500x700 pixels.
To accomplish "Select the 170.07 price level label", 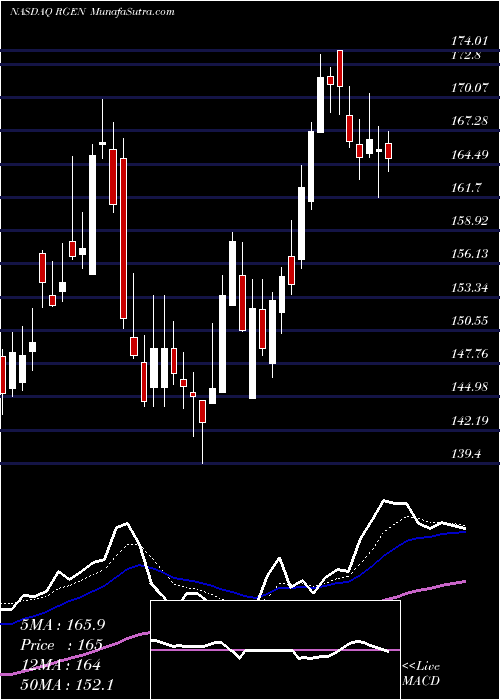I will 468,88.
